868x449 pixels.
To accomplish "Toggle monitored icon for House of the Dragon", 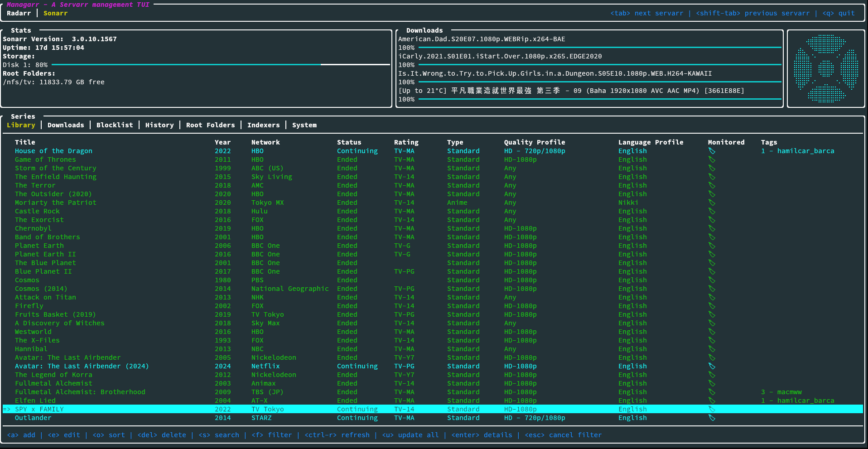I will coord(711,151).
